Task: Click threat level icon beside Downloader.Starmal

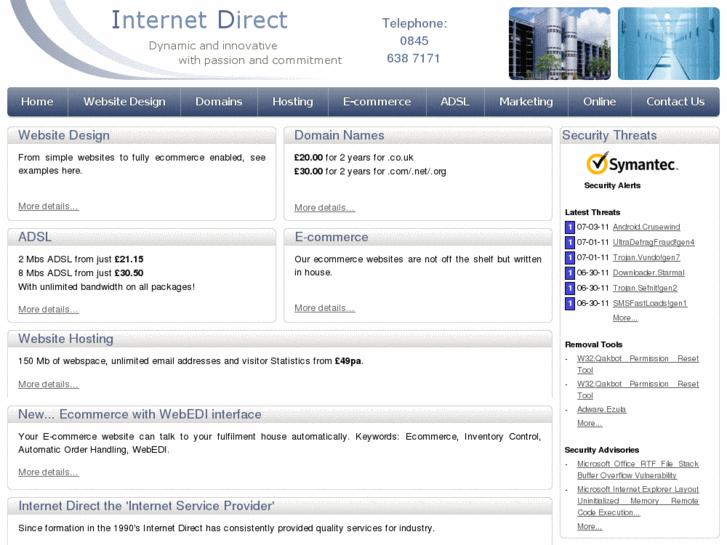Action: [570, 273]
